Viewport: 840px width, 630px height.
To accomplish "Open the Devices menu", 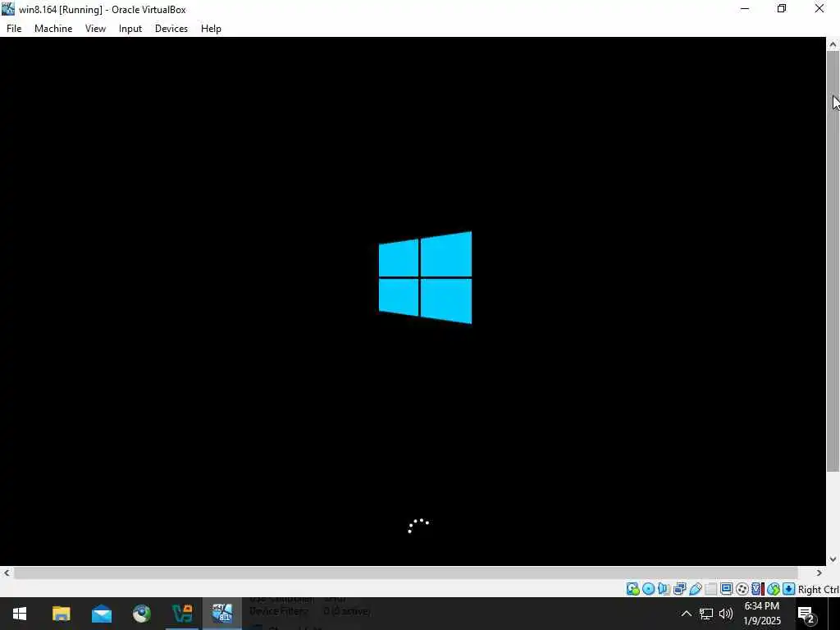I will (x=171, y=29).
